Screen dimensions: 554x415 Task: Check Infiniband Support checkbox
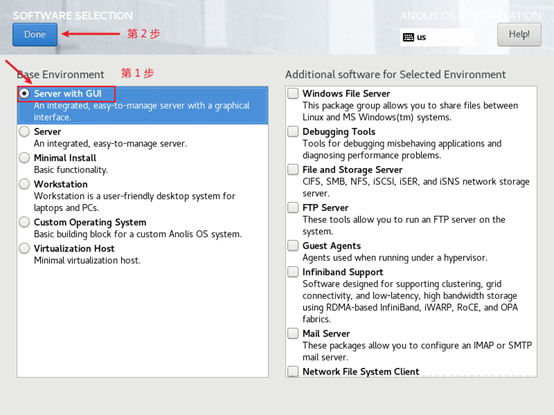coord(293,272)
